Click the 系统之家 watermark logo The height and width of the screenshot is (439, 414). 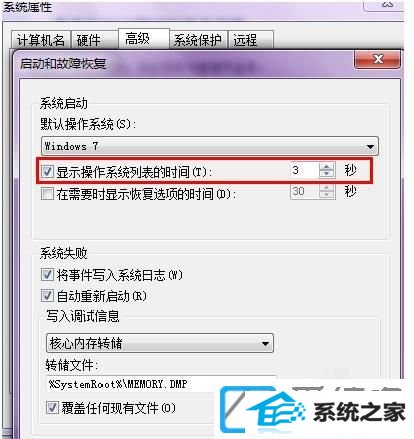point(313,411)
